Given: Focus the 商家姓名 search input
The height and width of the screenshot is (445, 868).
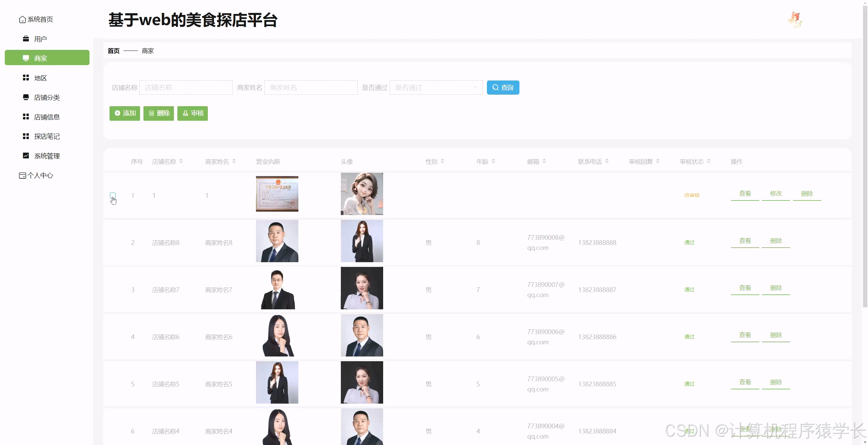Looking at the screenshot, I should coord(311,88).
